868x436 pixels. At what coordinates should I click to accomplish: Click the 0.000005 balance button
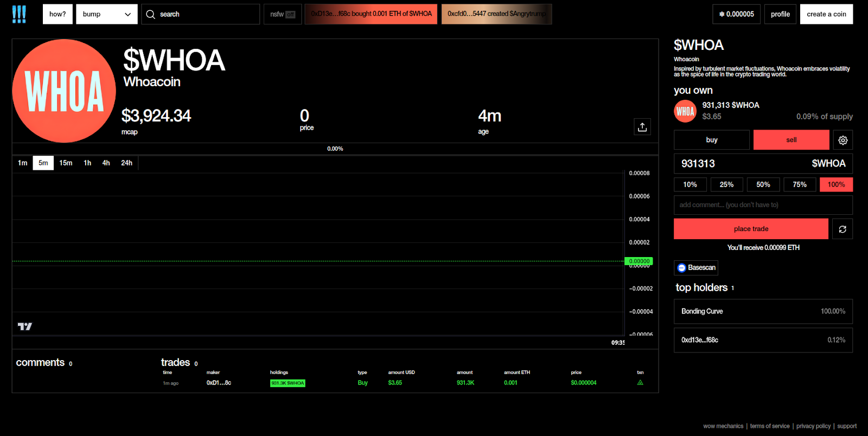pyautogui.click(x=737, y=14)
